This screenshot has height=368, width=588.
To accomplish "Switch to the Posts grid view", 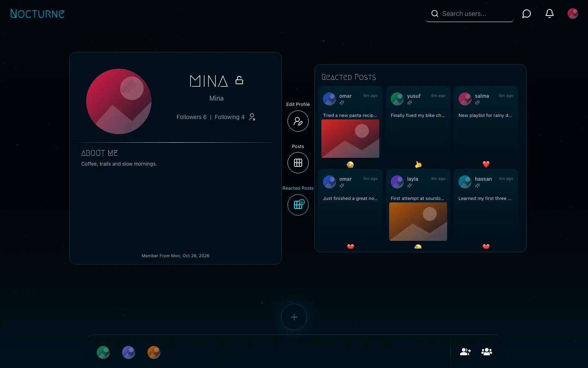I will tap(298, 163).
